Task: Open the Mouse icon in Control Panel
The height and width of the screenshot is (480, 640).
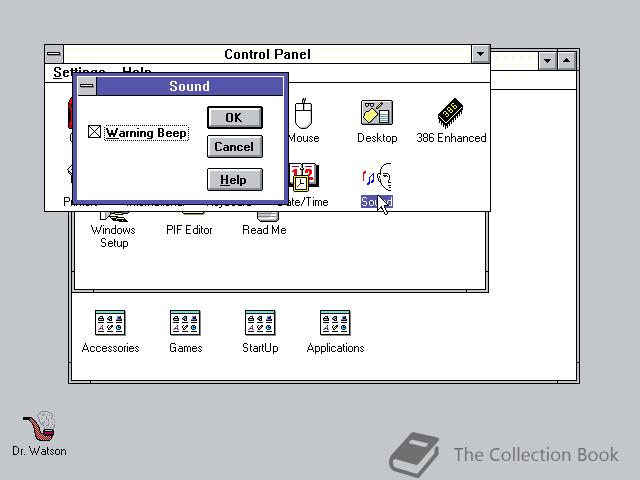Action: (x=303, y=113)
